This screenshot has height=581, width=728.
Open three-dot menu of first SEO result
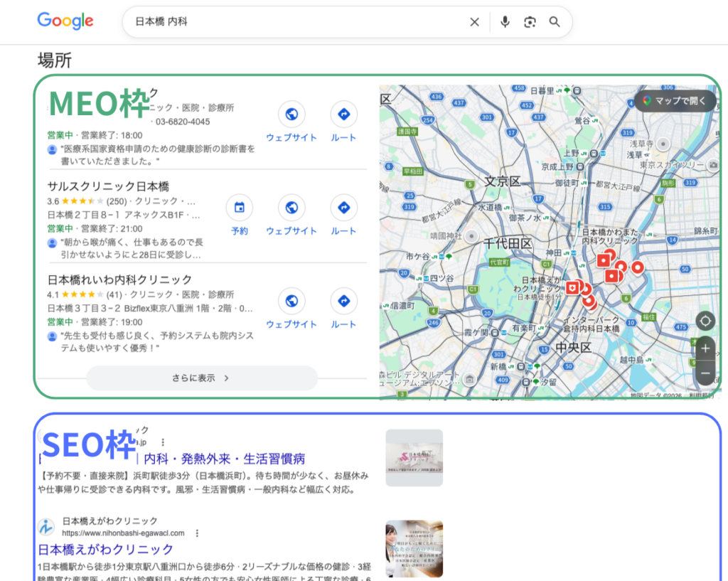point(163,442)
